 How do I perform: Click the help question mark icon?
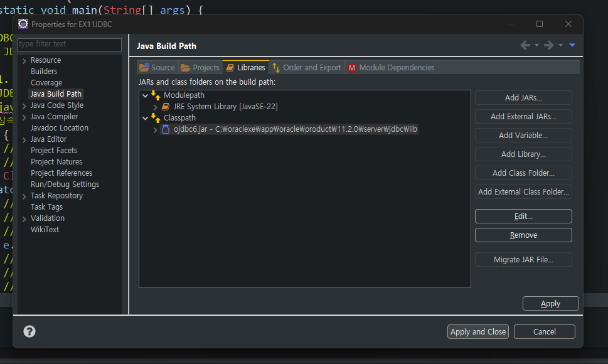click(x=29, y=331)
